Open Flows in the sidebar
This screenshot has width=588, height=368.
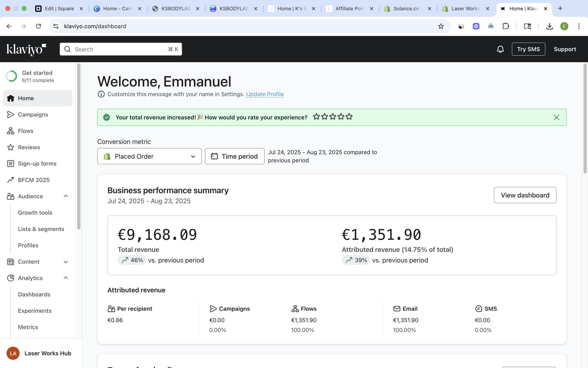(x=26, y=131)
